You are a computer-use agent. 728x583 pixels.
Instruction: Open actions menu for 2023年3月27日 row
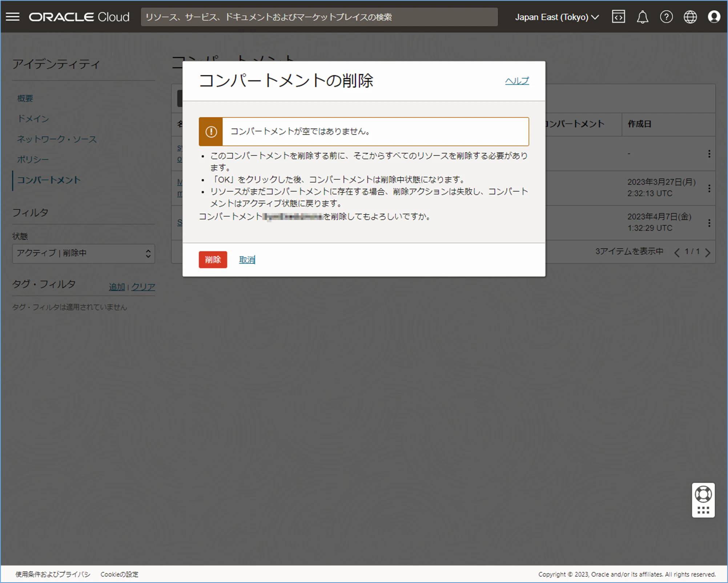click(709, 188)
